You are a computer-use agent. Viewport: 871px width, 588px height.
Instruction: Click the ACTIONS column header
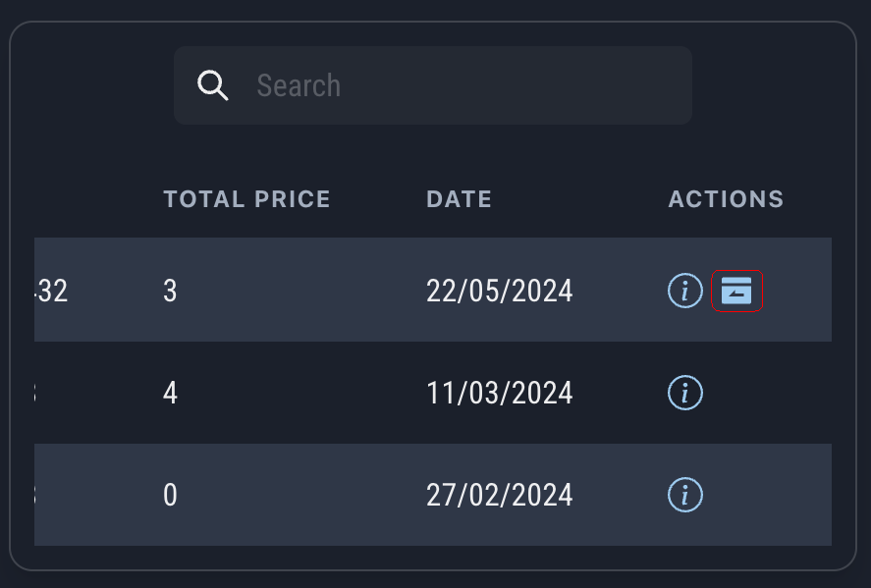pyautogui.click(x=726, y=199)
